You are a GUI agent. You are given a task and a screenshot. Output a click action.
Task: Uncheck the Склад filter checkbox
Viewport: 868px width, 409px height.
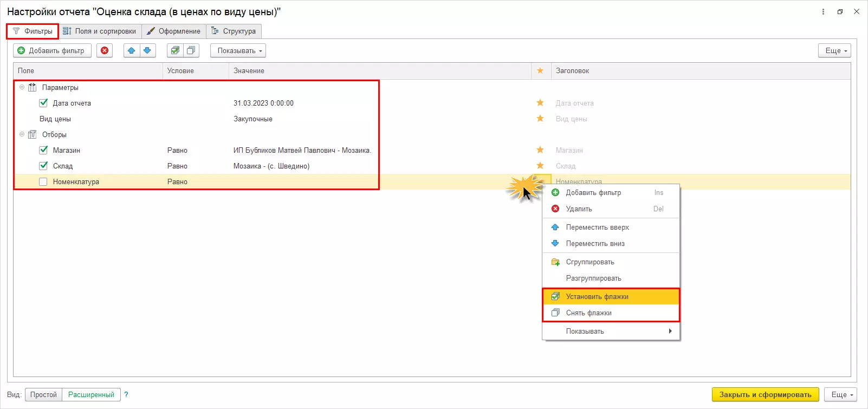(43, 166)
